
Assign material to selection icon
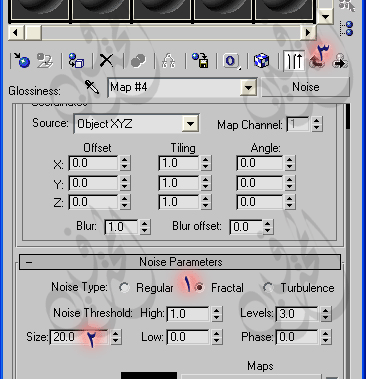(76, 61)
